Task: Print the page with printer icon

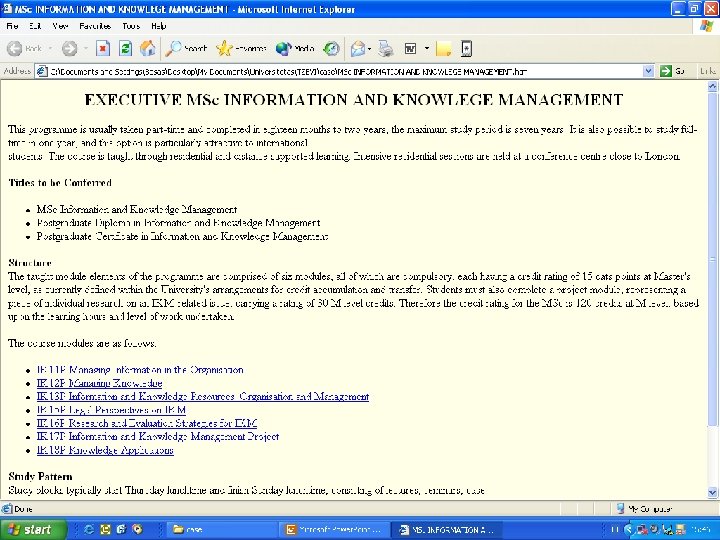Action: (386, 48)
